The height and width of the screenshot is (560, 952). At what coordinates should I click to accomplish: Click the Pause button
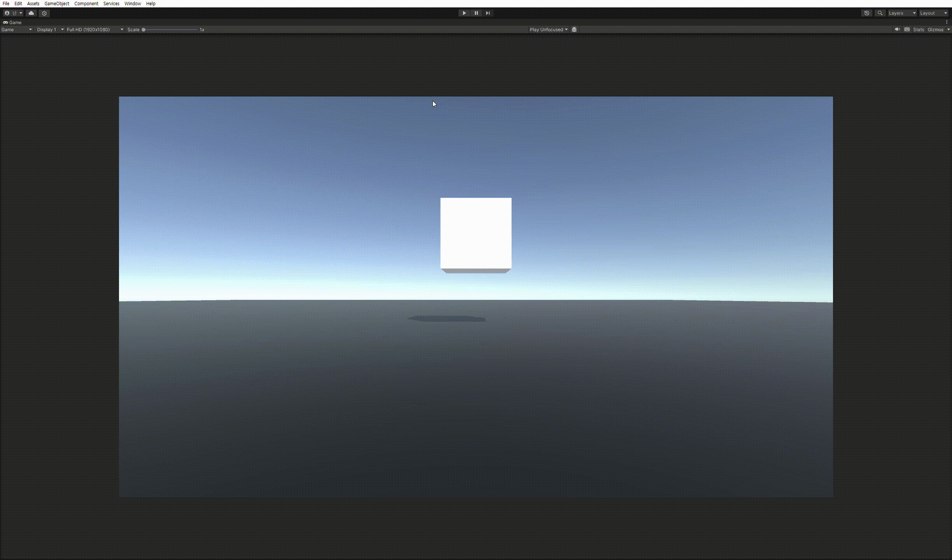[x=476, y=13]
